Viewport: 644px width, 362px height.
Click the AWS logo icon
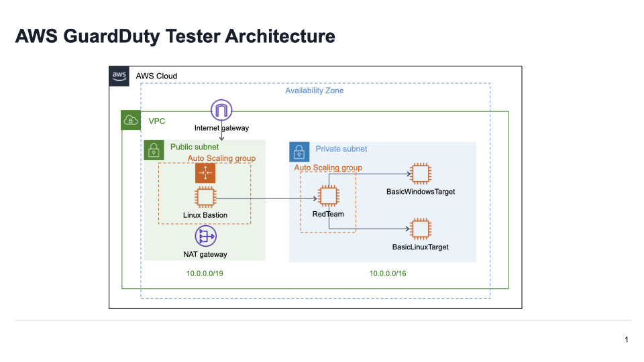(119, 76)
